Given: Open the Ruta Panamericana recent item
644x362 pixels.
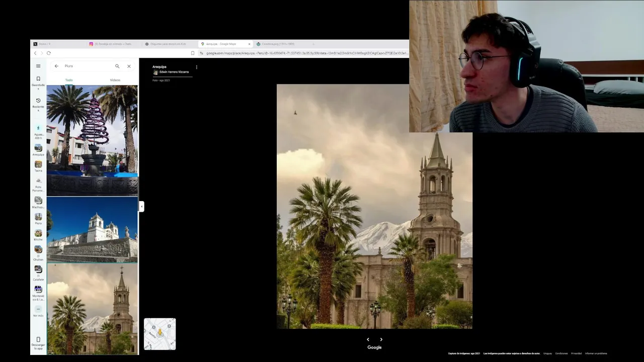Looking at the screenshot, I should point(38,180).
